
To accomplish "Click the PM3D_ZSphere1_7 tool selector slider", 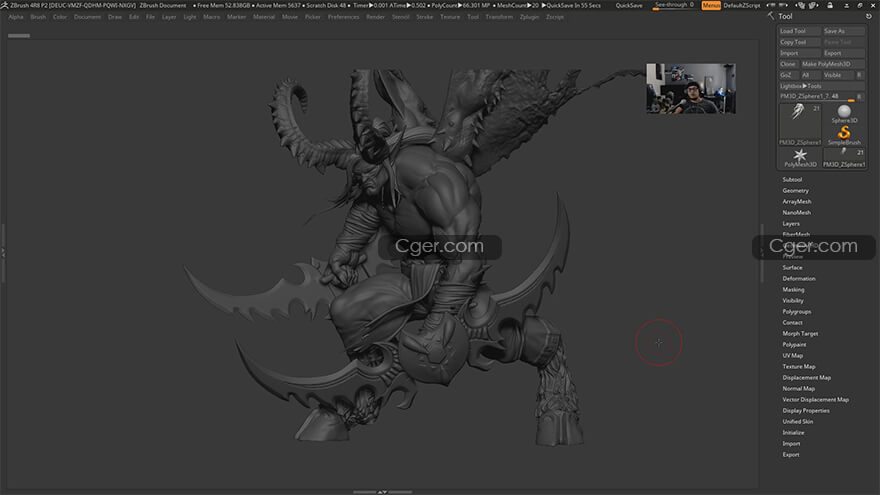I will (x=817, y=97).
